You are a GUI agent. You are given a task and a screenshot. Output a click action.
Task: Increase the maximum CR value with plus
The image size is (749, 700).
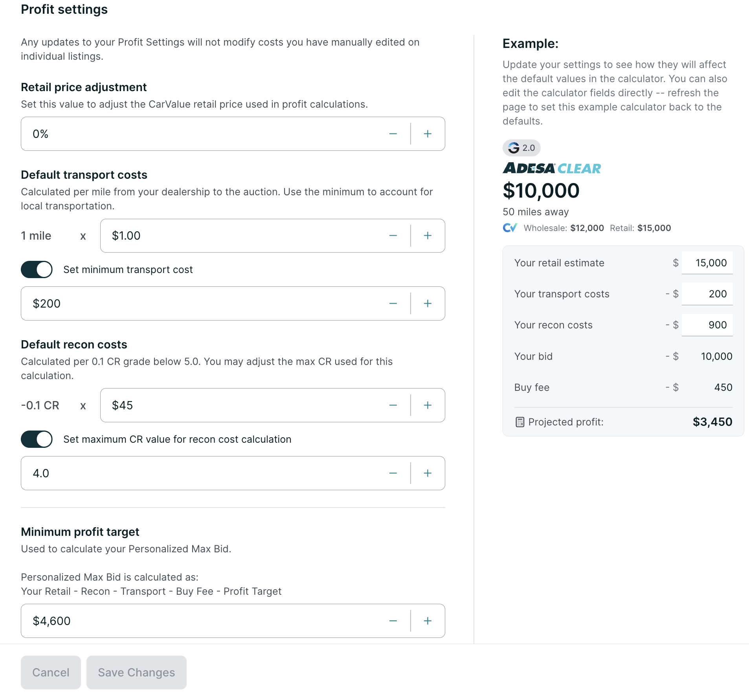tap(428, 473)
